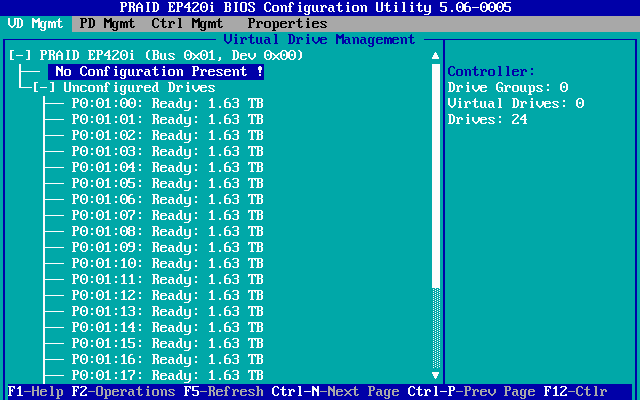Click the white scrollbar thumb

tap(436, 176)
